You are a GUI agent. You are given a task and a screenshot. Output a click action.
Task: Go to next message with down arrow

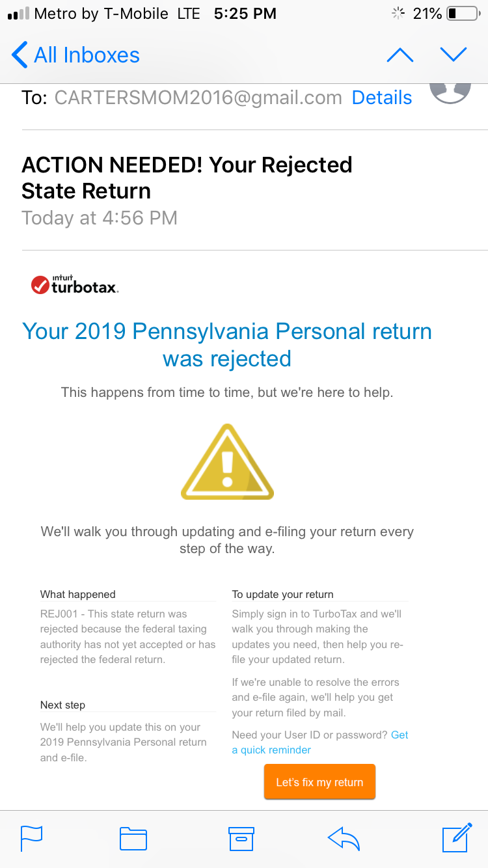tap(454, 55)
